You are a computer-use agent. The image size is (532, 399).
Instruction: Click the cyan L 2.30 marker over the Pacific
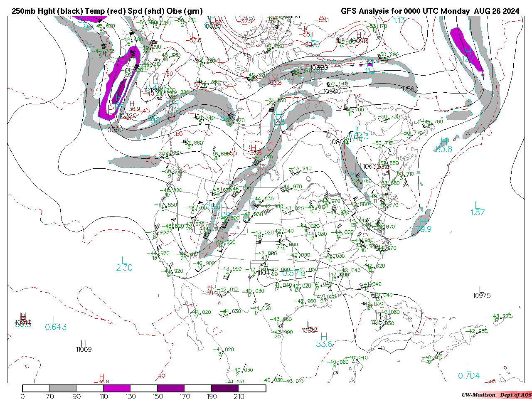124,264
